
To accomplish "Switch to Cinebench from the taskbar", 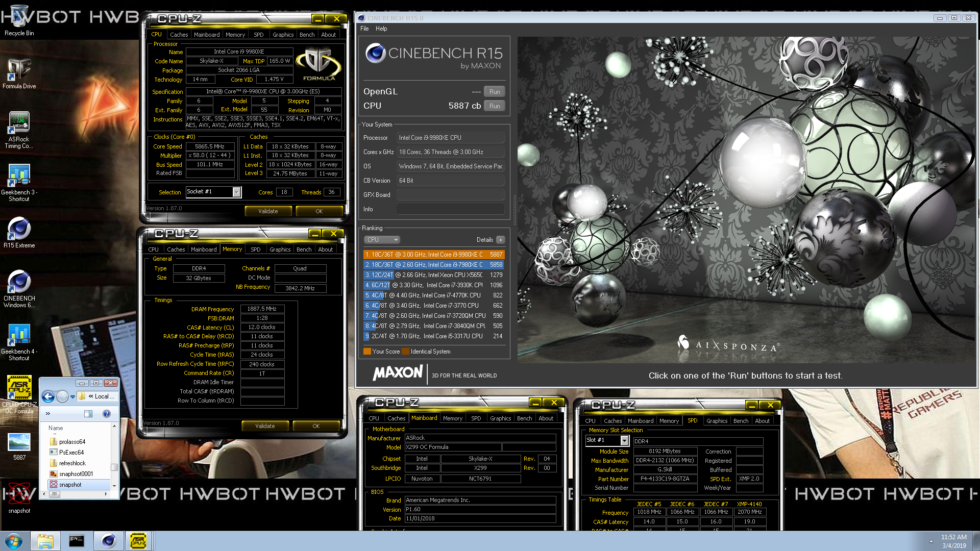I will pos(108,541).
